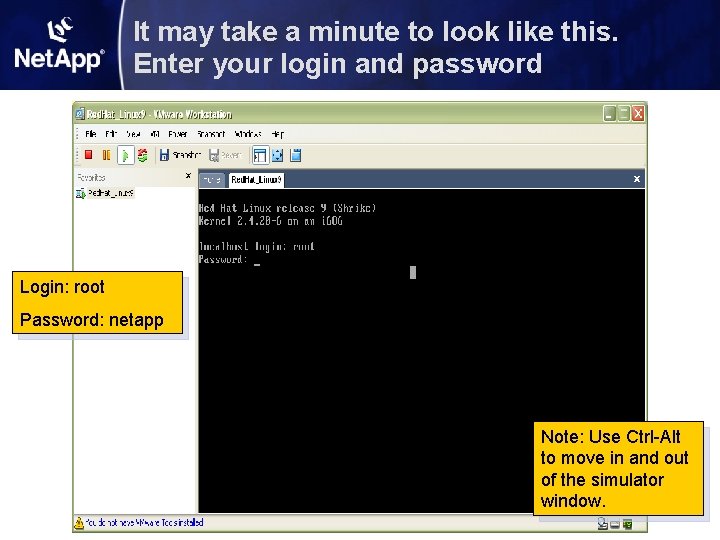The height and width of the screenshot is (540, 720).
Task: Click the green device status icon
Action: [x=627, y=524]
